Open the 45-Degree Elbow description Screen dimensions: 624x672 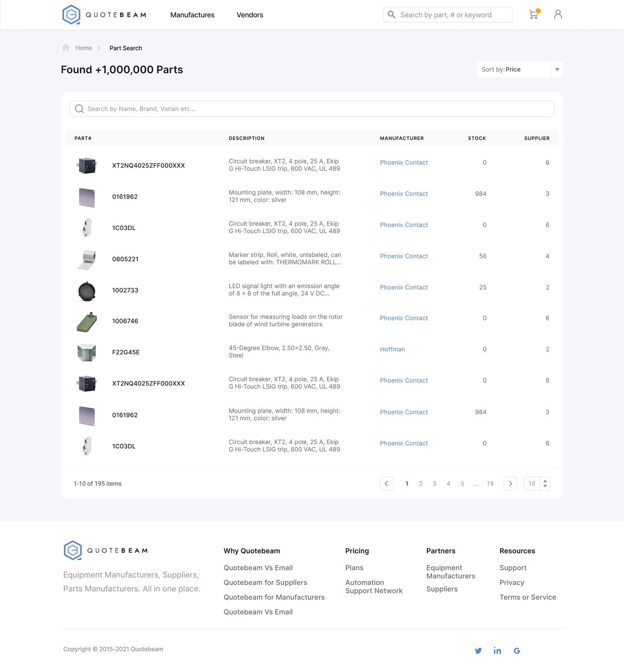point(279,352)
